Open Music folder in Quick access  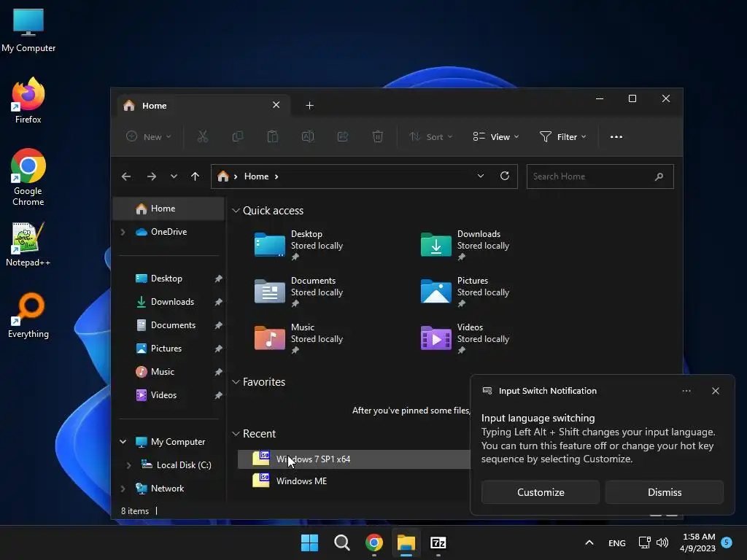[299, 338]
